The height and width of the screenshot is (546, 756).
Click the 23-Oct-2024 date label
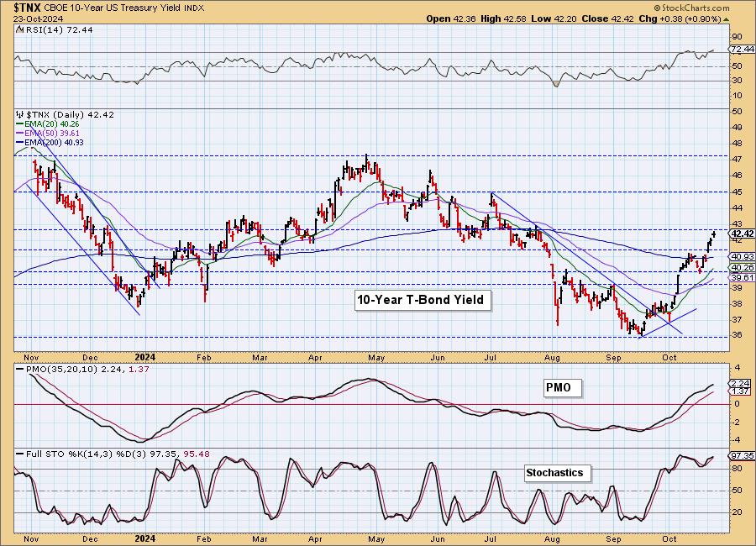pos(37,18)
